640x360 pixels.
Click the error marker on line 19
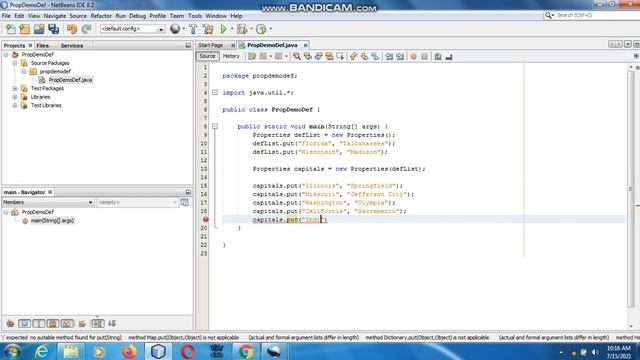[x=205, y=220]
